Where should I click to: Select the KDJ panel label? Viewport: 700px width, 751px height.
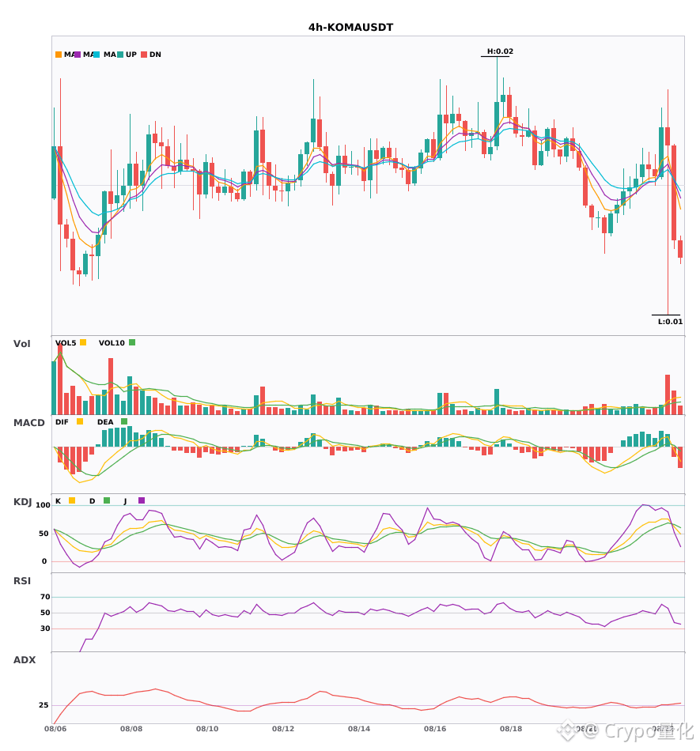pos(22,502)
